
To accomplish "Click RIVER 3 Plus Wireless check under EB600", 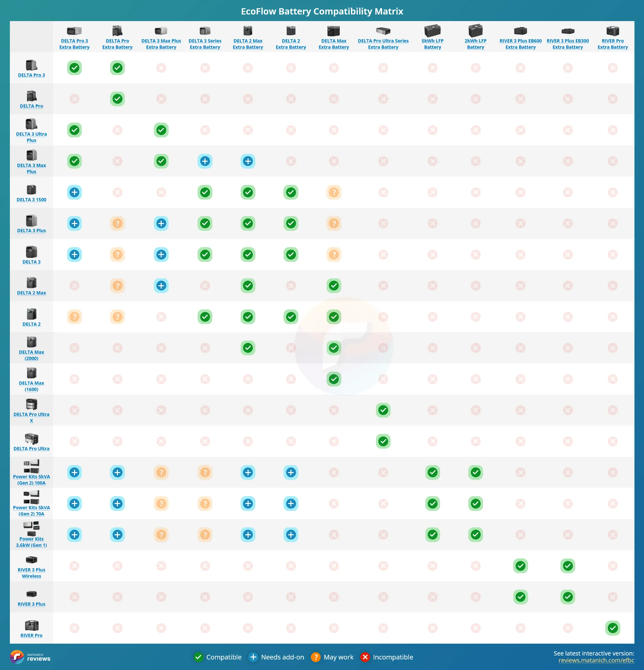I will (x=521, y=566).
